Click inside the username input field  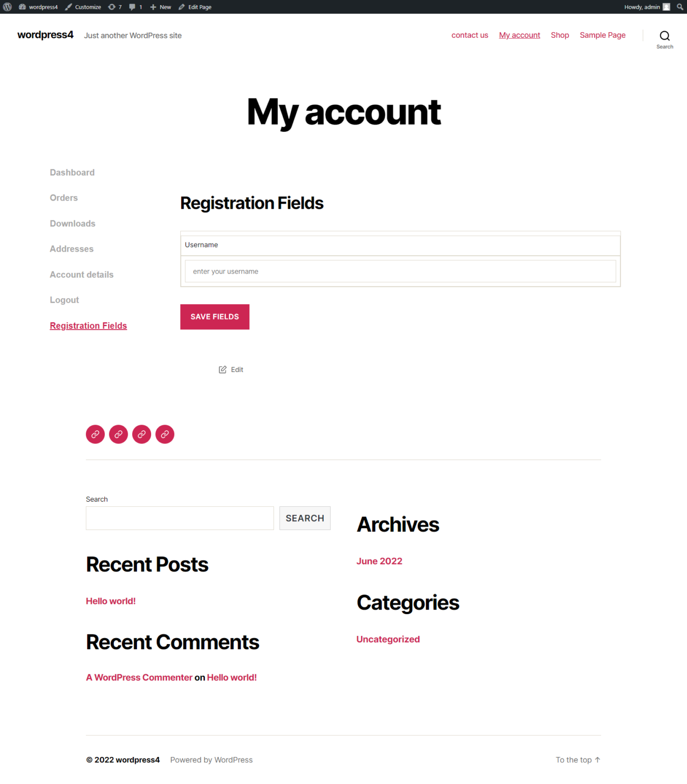click(400, 271)
